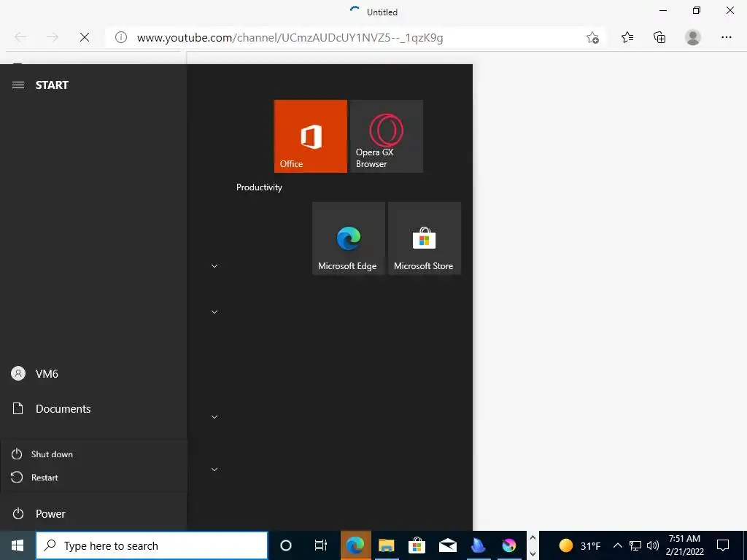Open the Microsoft Store tile
Viewport: 747px width, 560px height.
point(425,238)
